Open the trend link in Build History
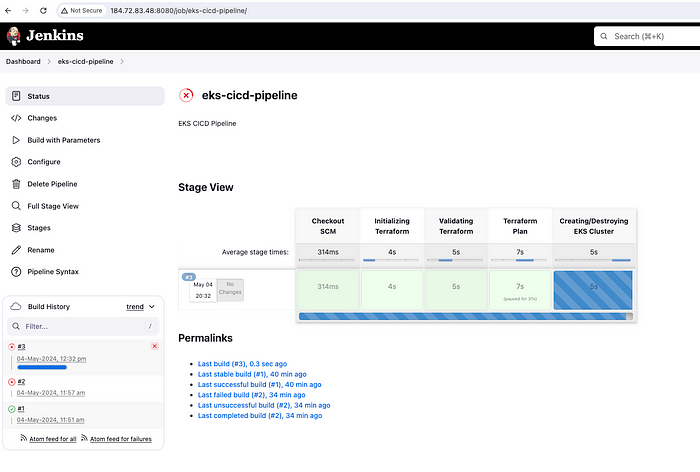The width and height of the screenshot is (700, 472). click(x=135, y=307)
